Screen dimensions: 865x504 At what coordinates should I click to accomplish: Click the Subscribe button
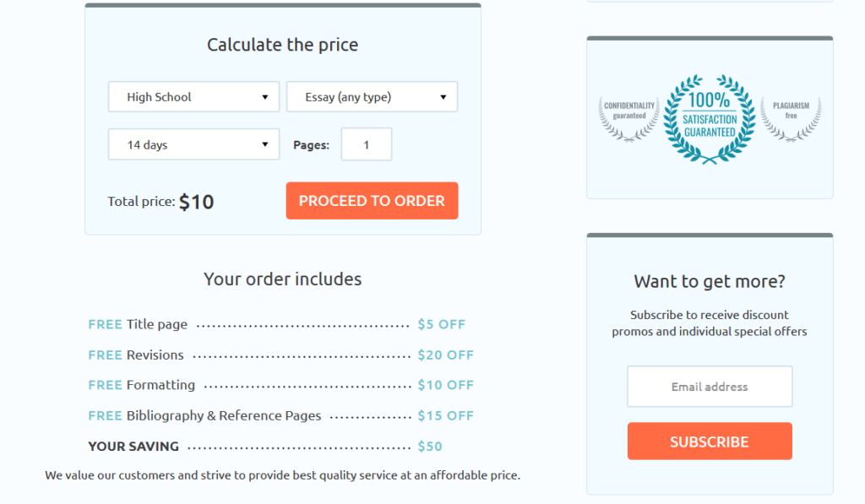pyautogui.click(x=710, y=442)
